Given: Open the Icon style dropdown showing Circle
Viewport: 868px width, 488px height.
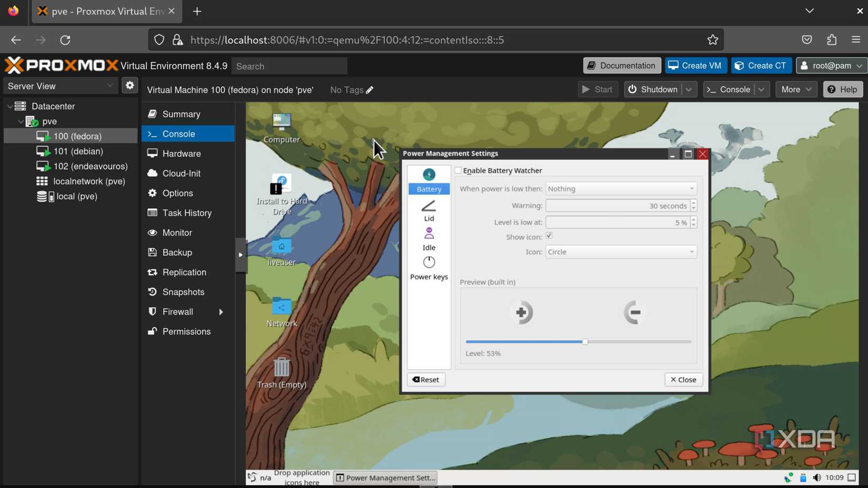Looking at the screenshot, I should click(621, 252).
